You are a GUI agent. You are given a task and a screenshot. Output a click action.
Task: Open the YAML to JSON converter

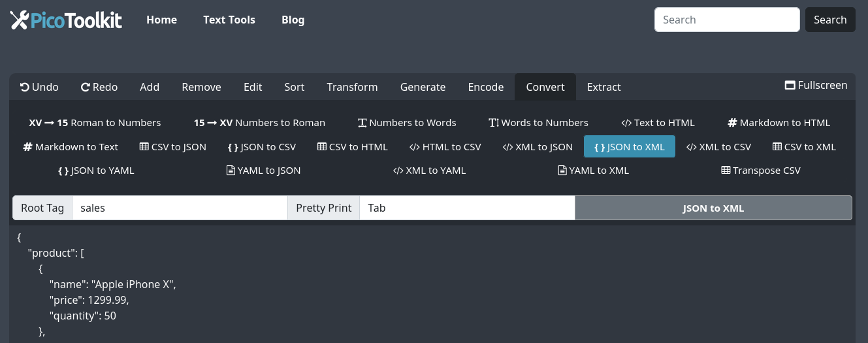pos(263,171)
